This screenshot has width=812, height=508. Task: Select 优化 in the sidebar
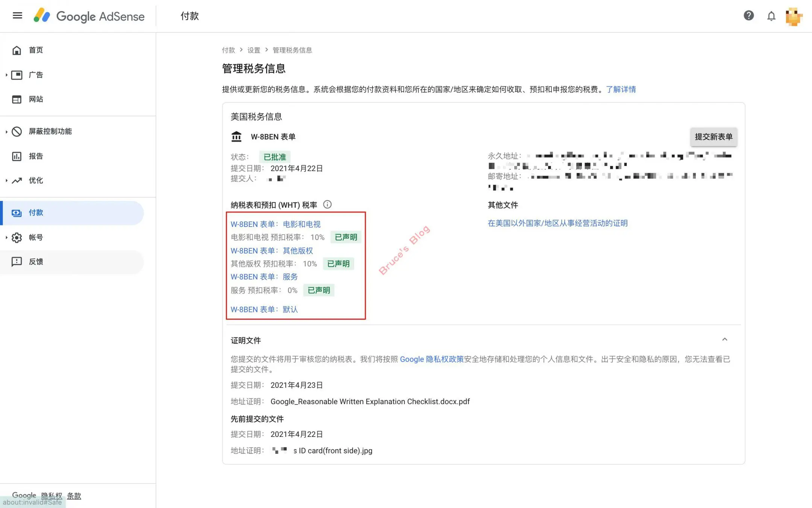[36, 181]
